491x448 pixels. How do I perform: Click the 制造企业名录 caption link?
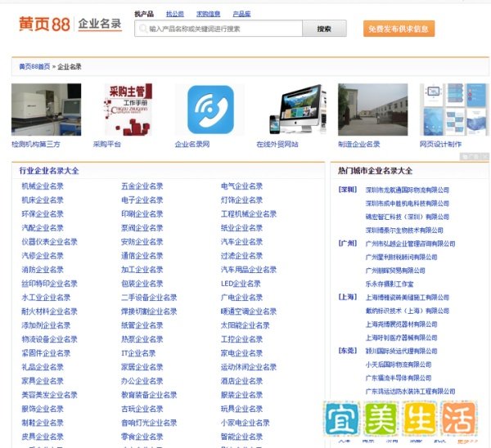pos(359,144)
